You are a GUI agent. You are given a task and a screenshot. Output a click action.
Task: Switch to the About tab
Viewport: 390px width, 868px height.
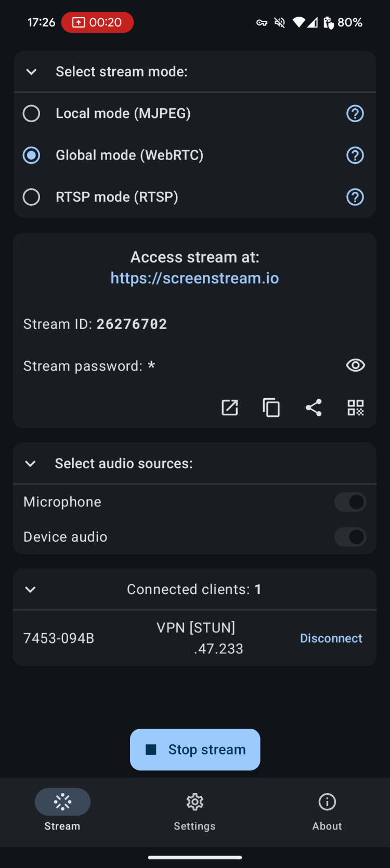pos(327,811)
